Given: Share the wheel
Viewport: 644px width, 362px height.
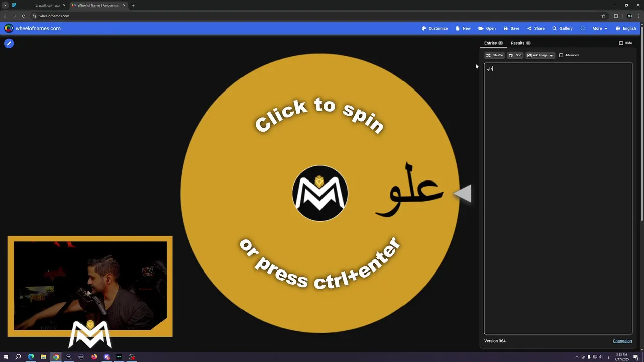Looking at the screenshot, I should click(536, 28).
